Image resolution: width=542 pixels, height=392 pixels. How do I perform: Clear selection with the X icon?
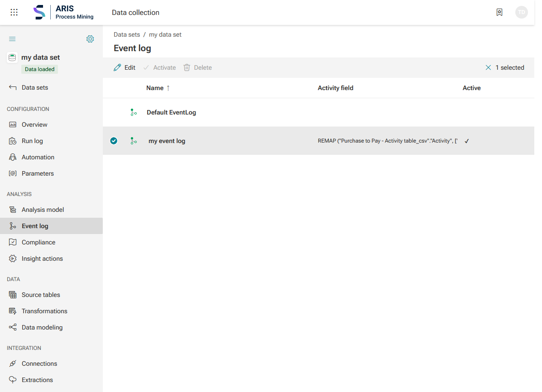tap(488, 67)
